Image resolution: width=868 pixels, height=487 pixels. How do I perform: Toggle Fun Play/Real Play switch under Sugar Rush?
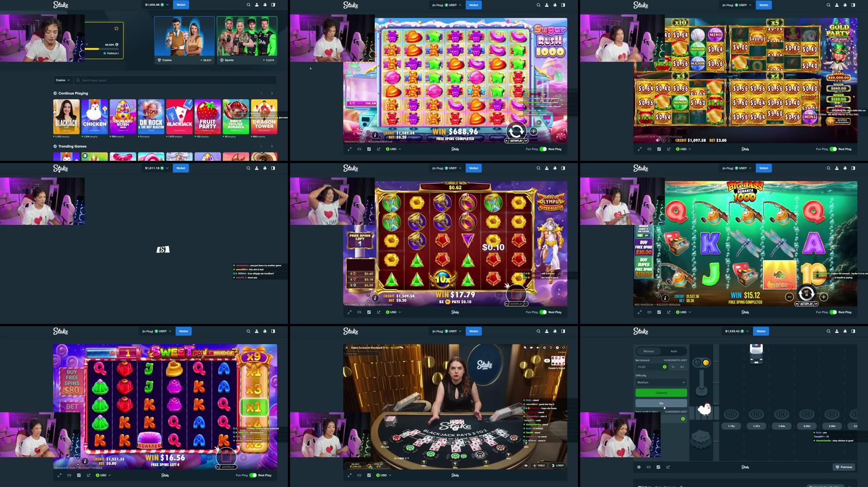pyautogui.click(x=543, y=149)
